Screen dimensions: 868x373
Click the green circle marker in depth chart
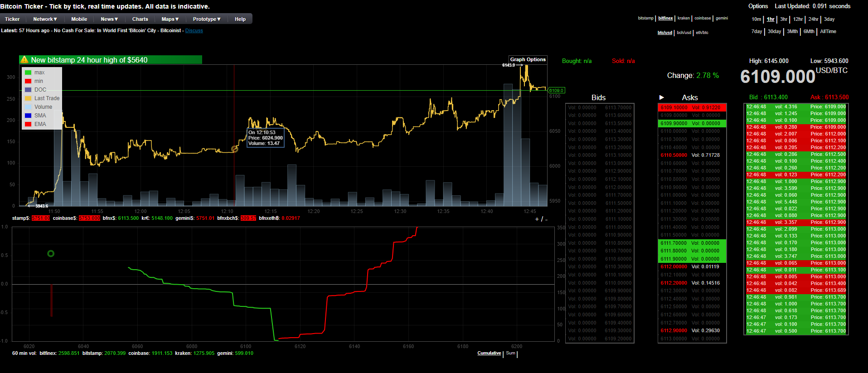[51, 254]
